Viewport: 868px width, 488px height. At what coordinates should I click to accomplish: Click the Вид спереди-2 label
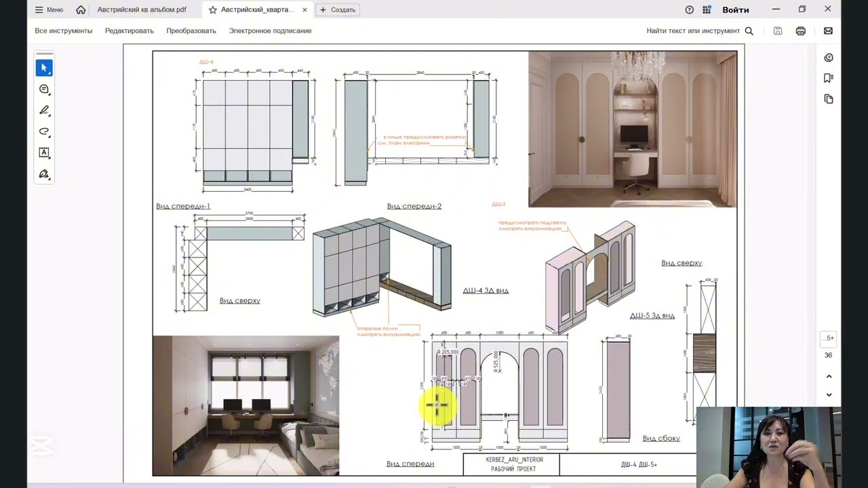(414, 206)
